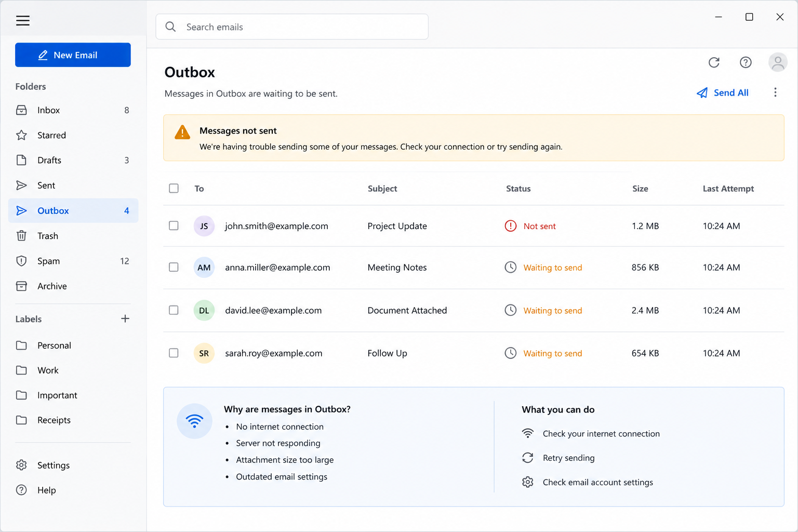Check the box for the david.lee message
The image size is (798, 532).
174,310
